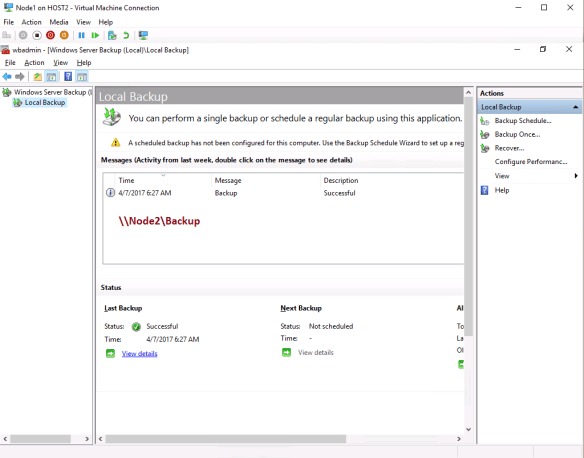Click the 'Successful' description cell

(x=339, y=193)
